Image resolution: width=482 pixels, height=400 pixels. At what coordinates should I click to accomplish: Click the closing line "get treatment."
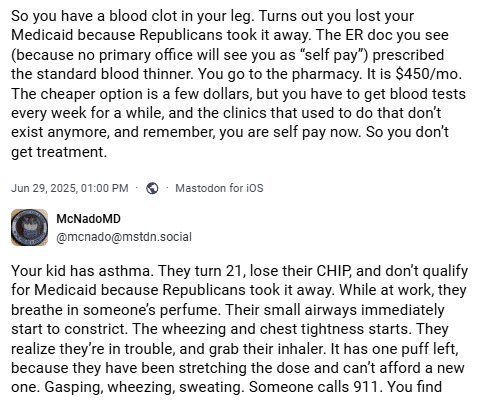[x=59, y=152]
